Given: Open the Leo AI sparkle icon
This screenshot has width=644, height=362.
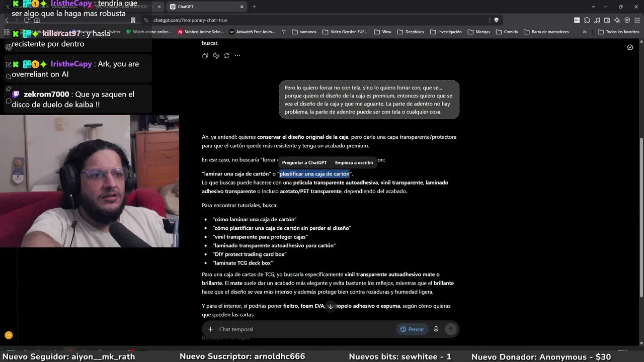Looking at the screenshot, I should pyautogui.click(x=617, y=20).
